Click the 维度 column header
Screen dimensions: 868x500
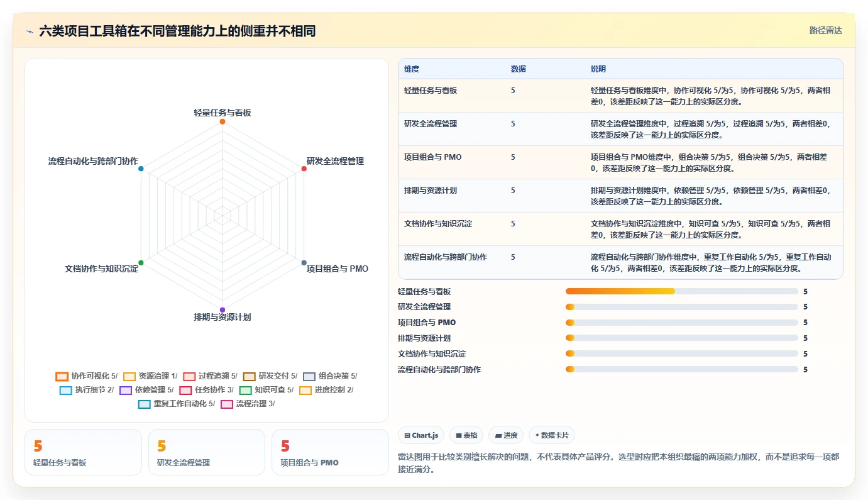click(412, 69)
